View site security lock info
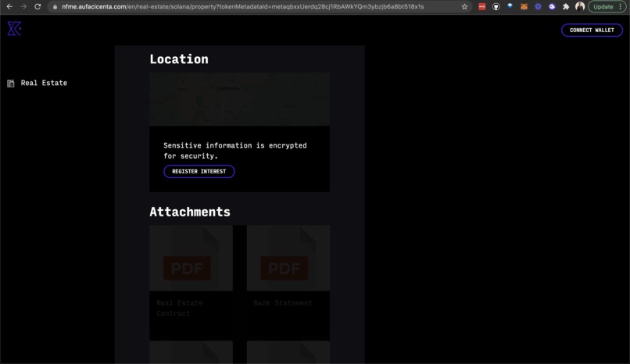This screenshot has width=630, height=364. [55, 6]
